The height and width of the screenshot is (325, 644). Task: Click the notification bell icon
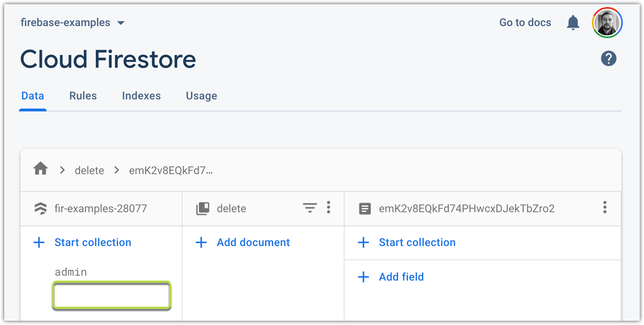[x=573, y=22]
